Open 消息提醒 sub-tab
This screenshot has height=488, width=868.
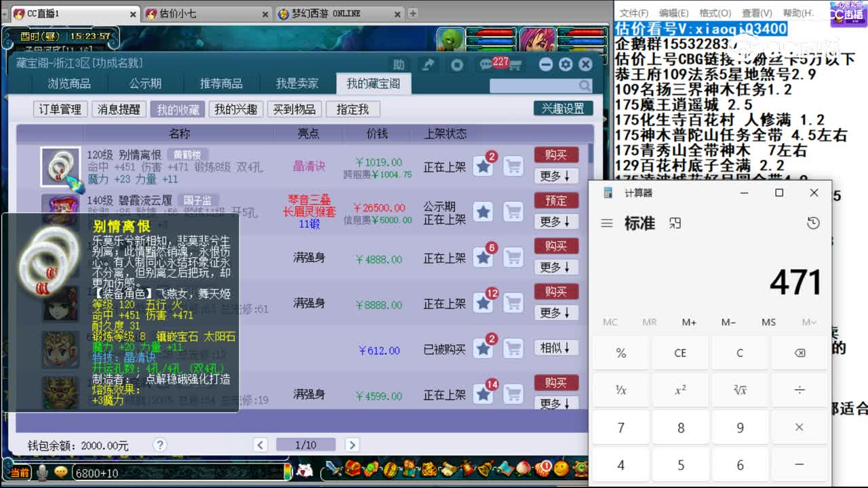[119, 109]
